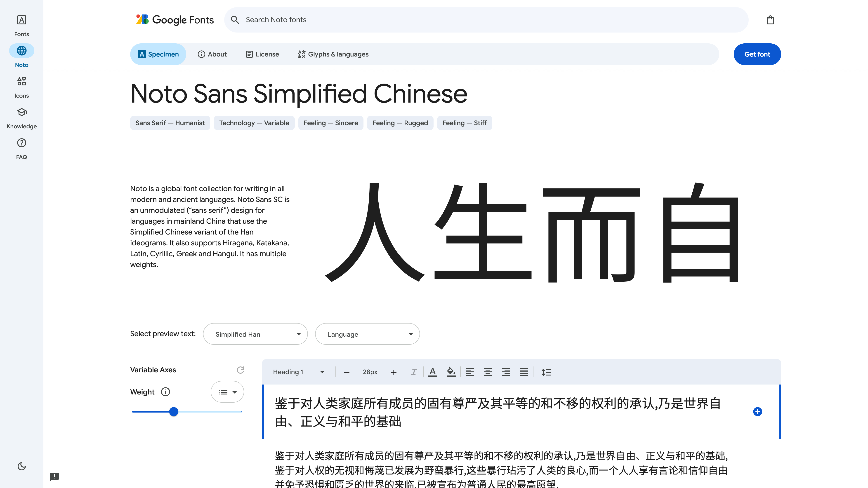Click the Sans Serif — Humanist tag

(170, 123)
